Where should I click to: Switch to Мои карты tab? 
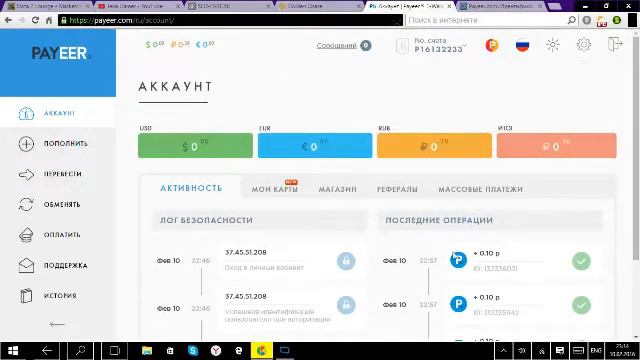pyautogui.click(x=274, y=189)
